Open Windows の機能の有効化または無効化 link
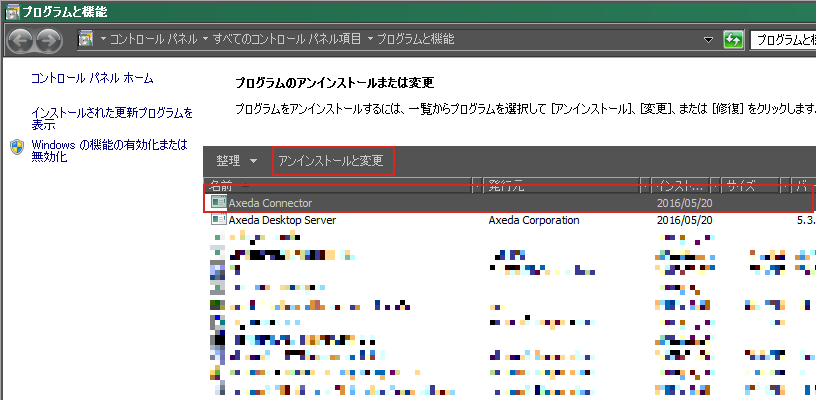Image resolution: width=816 pixels, height=400 pixels. coord(109,150)
